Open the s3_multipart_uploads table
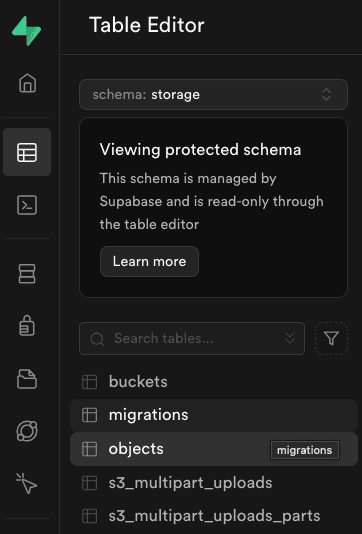Viewport: 362px width, 534px height. [214, 483]
